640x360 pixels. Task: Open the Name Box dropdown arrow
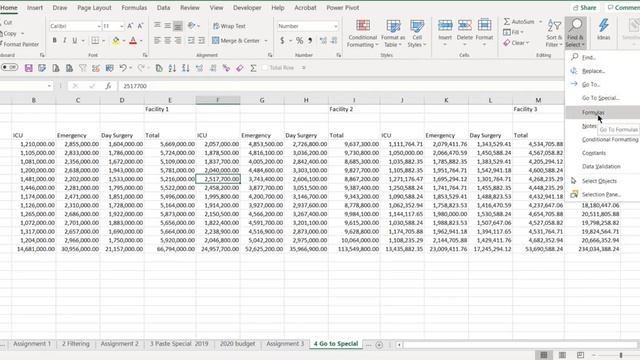pos(49,86)
